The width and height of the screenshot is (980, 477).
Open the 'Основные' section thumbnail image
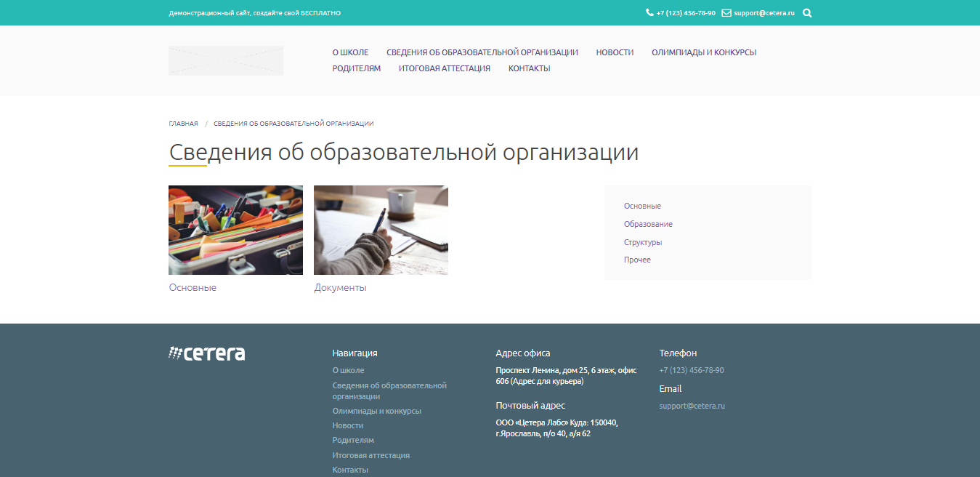click(x=235, y=230)
